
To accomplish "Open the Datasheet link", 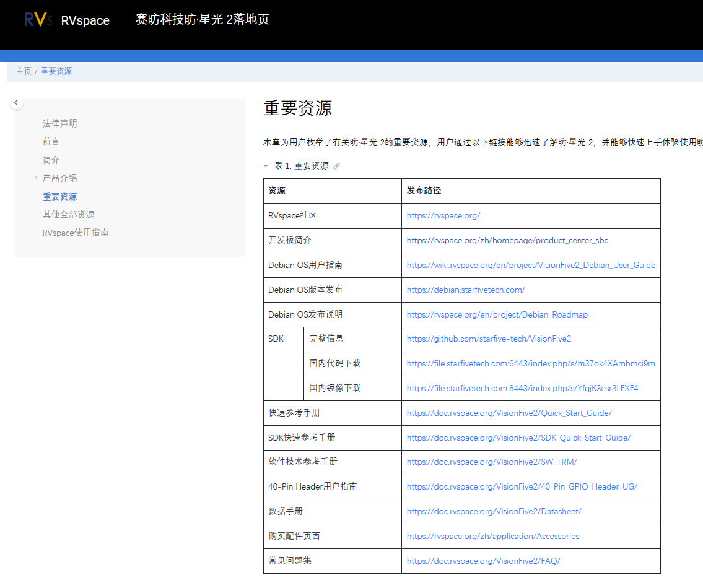I will click(x=494, y=511).
